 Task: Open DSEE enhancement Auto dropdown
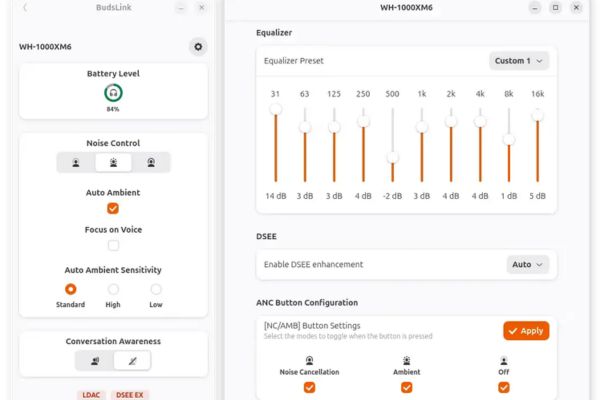pyautogui.click(x=528, y=264)
